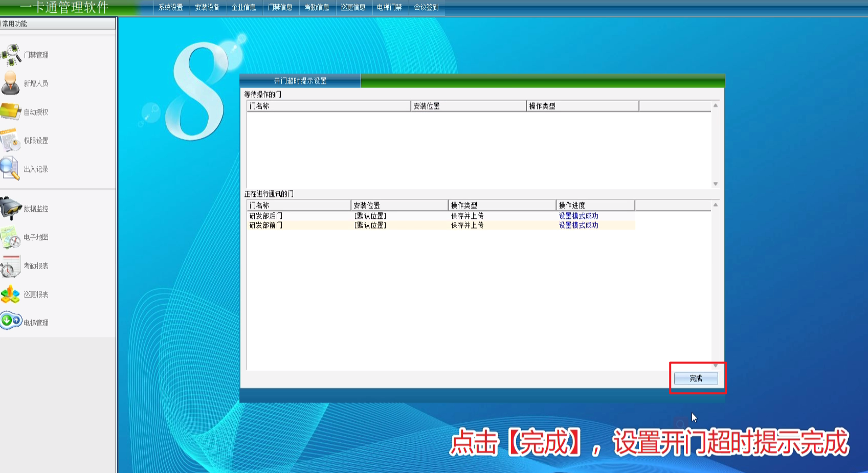Click 设置模式成功 for 研发部后门
Image resolution: width=868 pixels, height=473 pixels.
pyautogui.click(x=578, y=216)
